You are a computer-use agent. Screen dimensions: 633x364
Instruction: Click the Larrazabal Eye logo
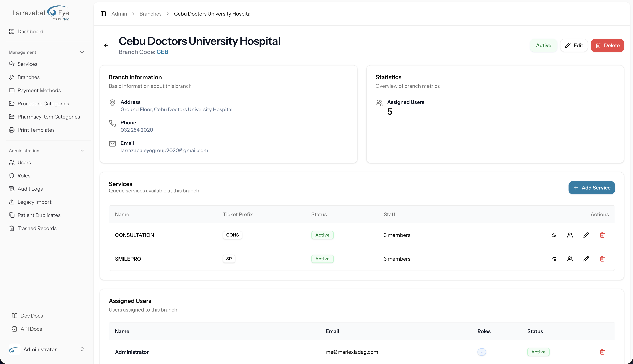(x=41, y=13)
